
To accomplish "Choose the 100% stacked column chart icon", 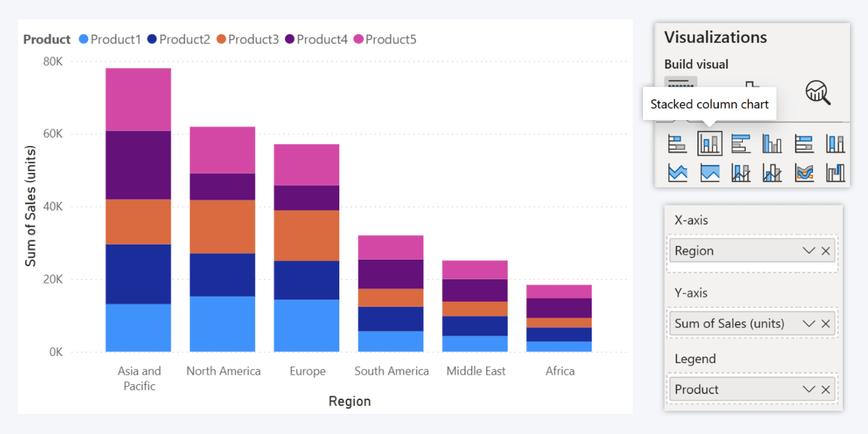I will pyautogui.click(x=835, y=144).
